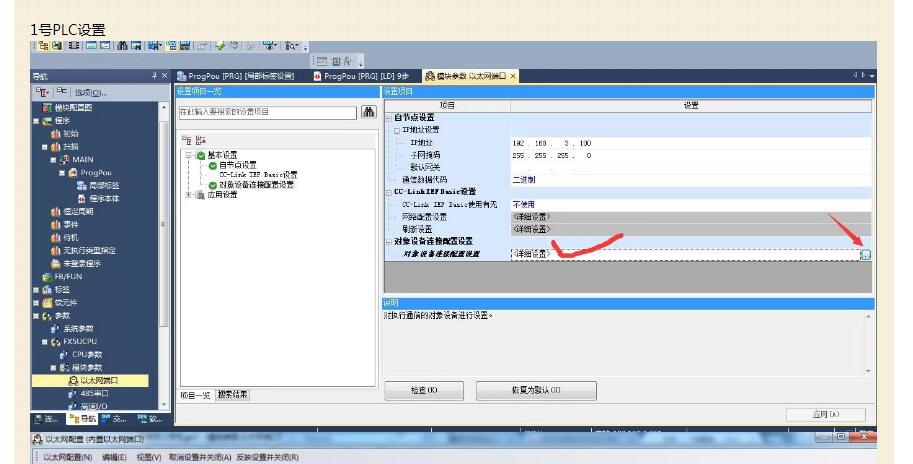Click the ProgPou program icon in the tree
The width and height of the screenshot is (913, 464).
72,172
